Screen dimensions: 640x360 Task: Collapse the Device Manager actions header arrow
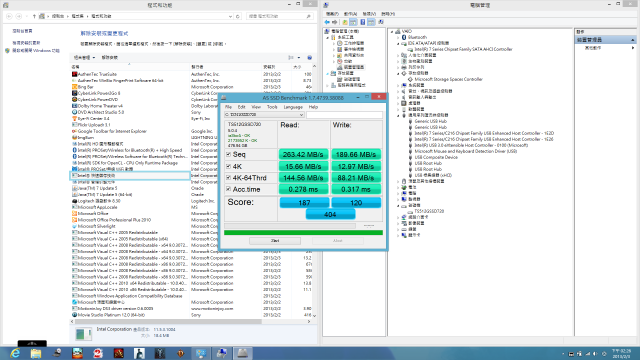point(633,40)
